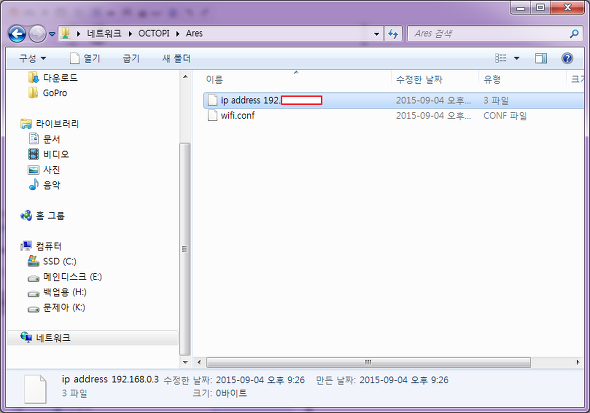Refresh the Ares folder view

tap(393, 34)
